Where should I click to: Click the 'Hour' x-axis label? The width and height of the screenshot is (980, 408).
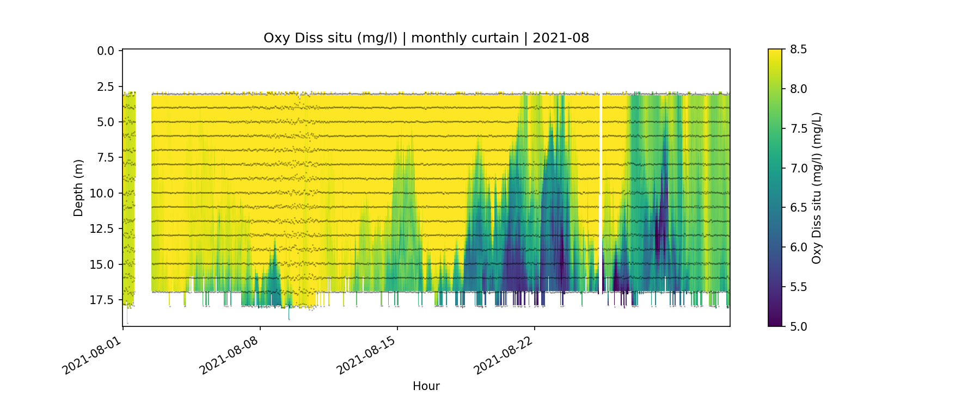click(x=426, y=386)
